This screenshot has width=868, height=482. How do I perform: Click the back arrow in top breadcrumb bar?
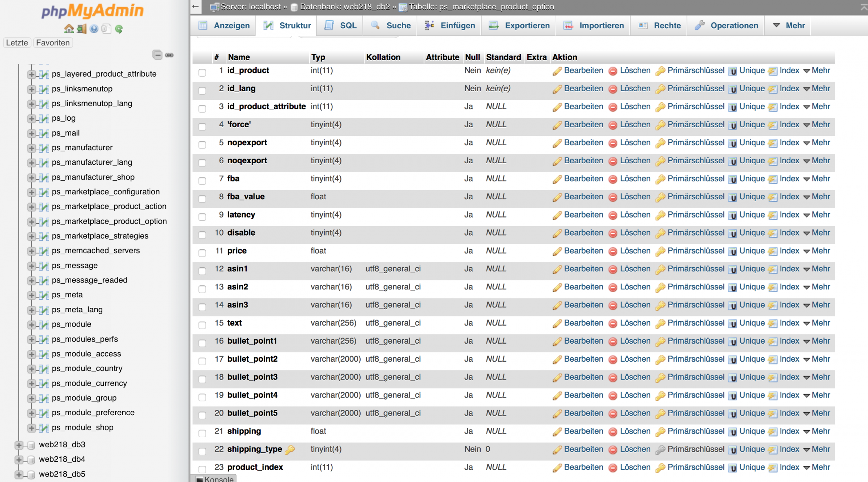point(196,7)
